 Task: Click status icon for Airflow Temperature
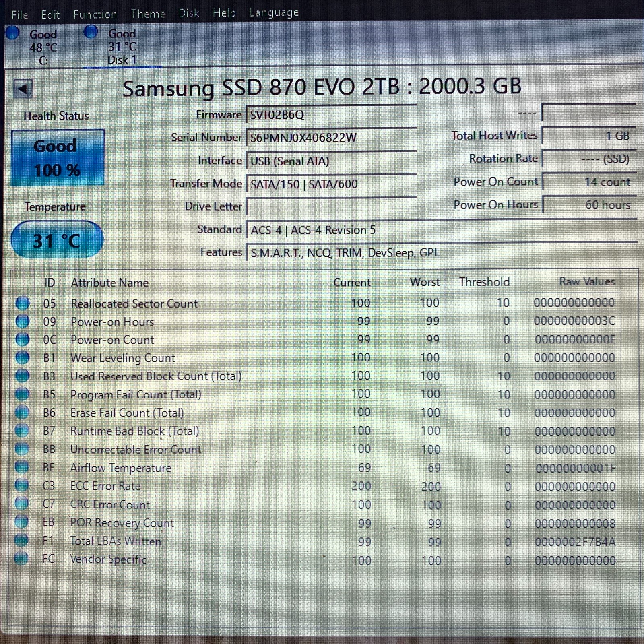[22, 467]
